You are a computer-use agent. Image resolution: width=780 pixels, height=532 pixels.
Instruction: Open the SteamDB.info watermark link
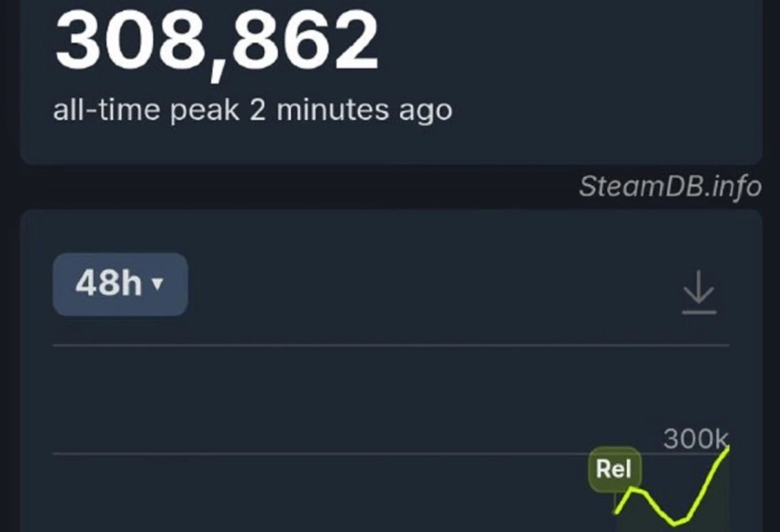(670, 187)
